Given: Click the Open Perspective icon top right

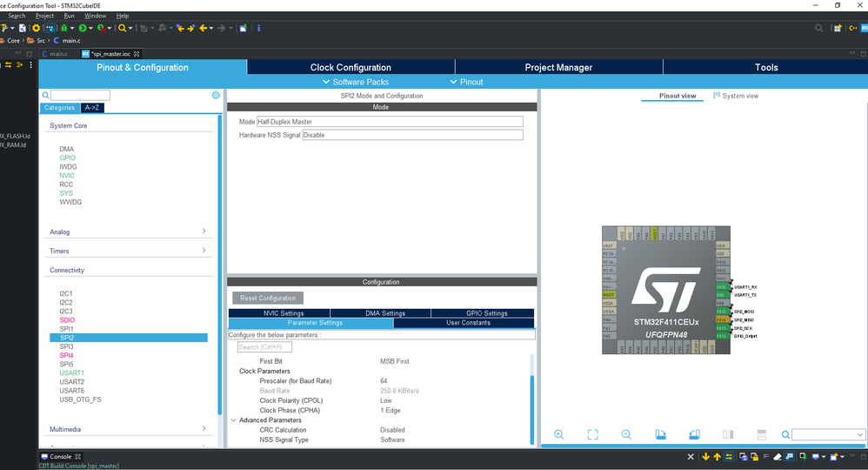Looking at the screenshot, I should 838,28.
